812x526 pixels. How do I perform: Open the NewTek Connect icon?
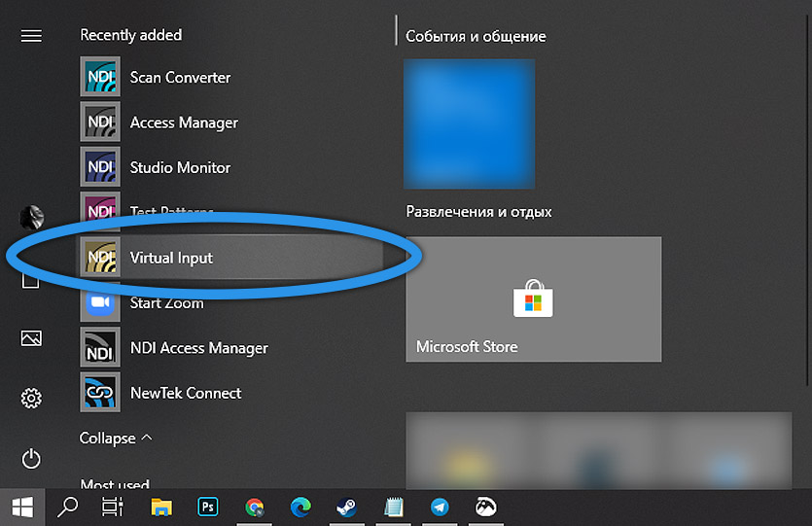[100, 392]
